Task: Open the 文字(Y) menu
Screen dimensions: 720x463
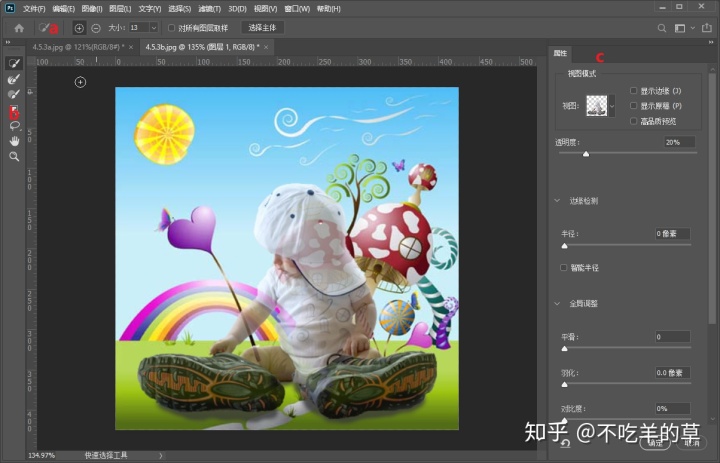Action: click(150, 9)
